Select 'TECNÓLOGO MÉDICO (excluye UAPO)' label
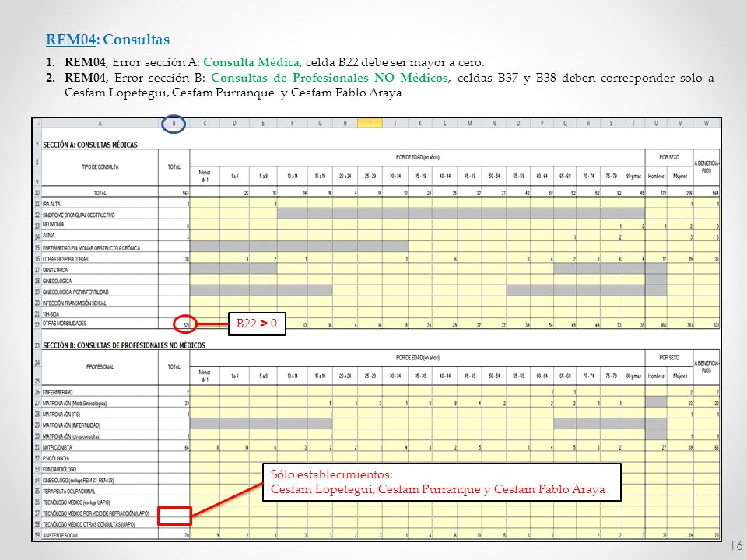The width and height of the screenshot is (747, 560). (76, 502)
